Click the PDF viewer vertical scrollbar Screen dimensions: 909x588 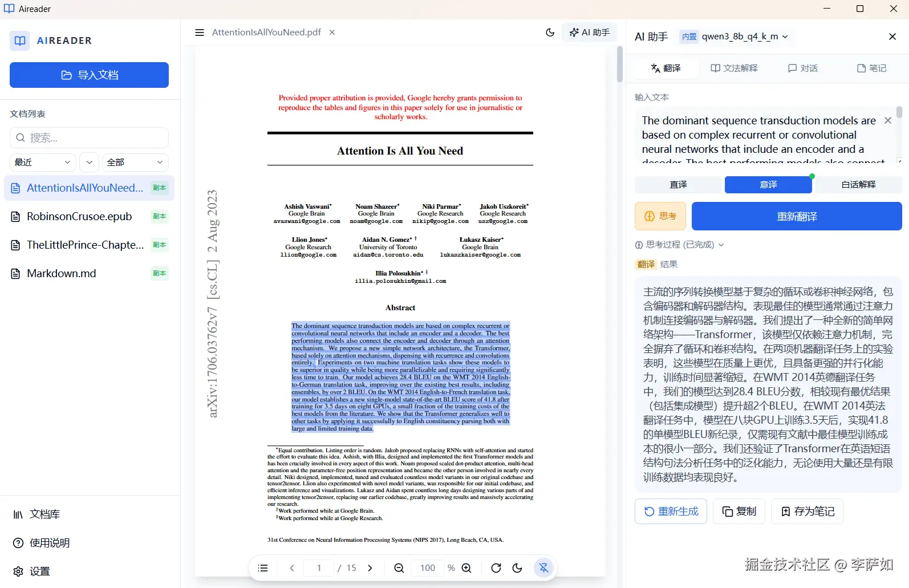(x=620, y=64)
